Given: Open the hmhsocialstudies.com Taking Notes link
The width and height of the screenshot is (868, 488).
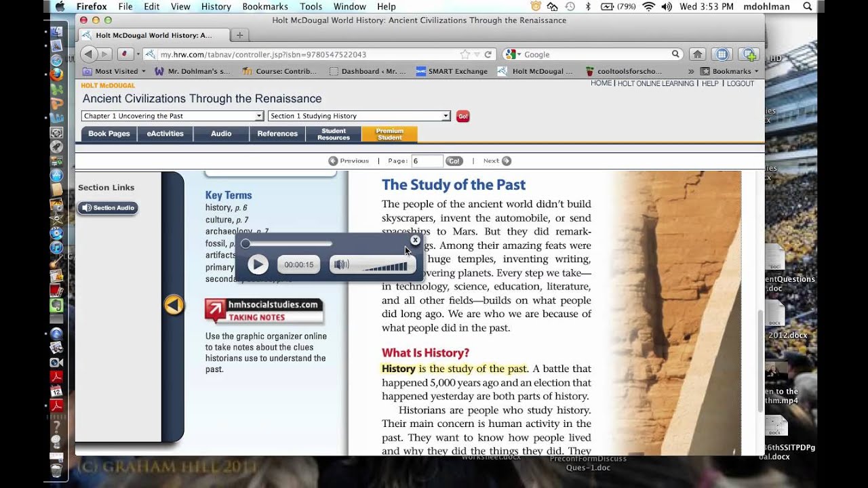Looking at the screenshot, I should click(x=264, y=310).
